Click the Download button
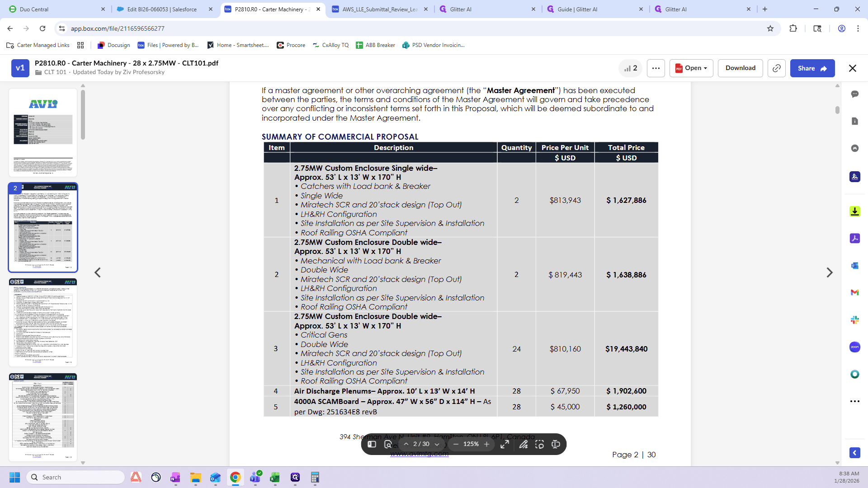This screenshot has width=868, height=488. click(740, 68)
